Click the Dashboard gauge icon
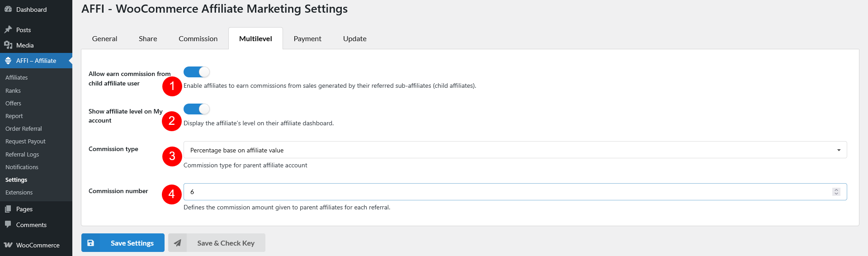The image size is (868, 256). pos(8,9)
